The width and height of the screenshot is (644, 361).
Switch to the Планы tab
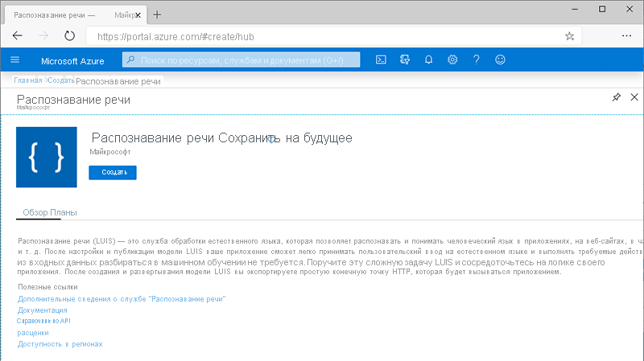pos(64,212)
